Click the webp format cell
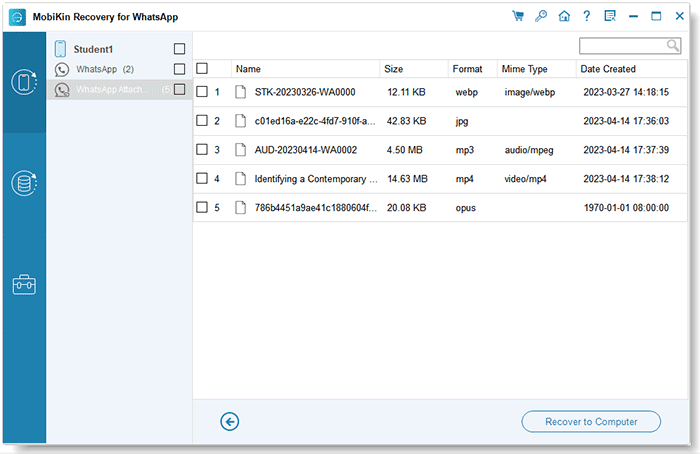 point(467,92)
